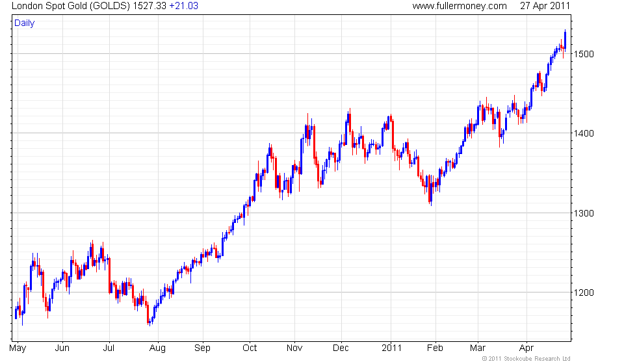Open the www.fullermoney.com link text
The image size is (624, 364).
point(460,6)
